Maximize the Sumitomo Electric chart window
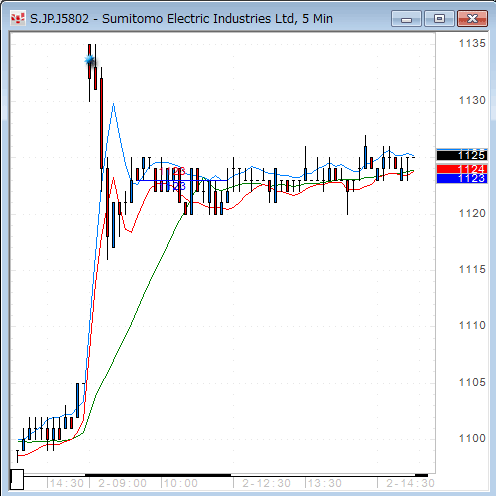 coord(439,19)
